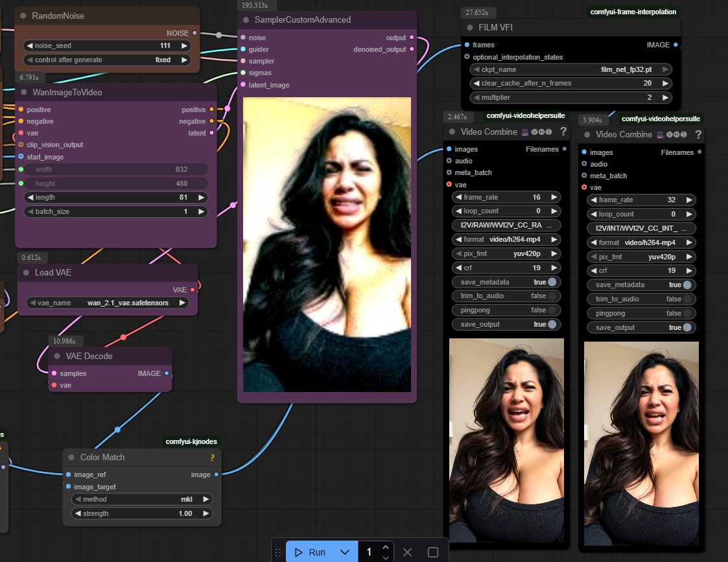The height and width of the screenshot is (562, 728).
Task: Increase batch_size with right arrow
Action: (201, 211)
